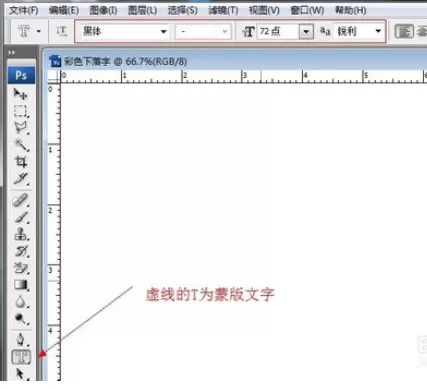This screenshot has width=427, height=389.
Task: Open the font size dropdown arrow
Action: [306, 32]
